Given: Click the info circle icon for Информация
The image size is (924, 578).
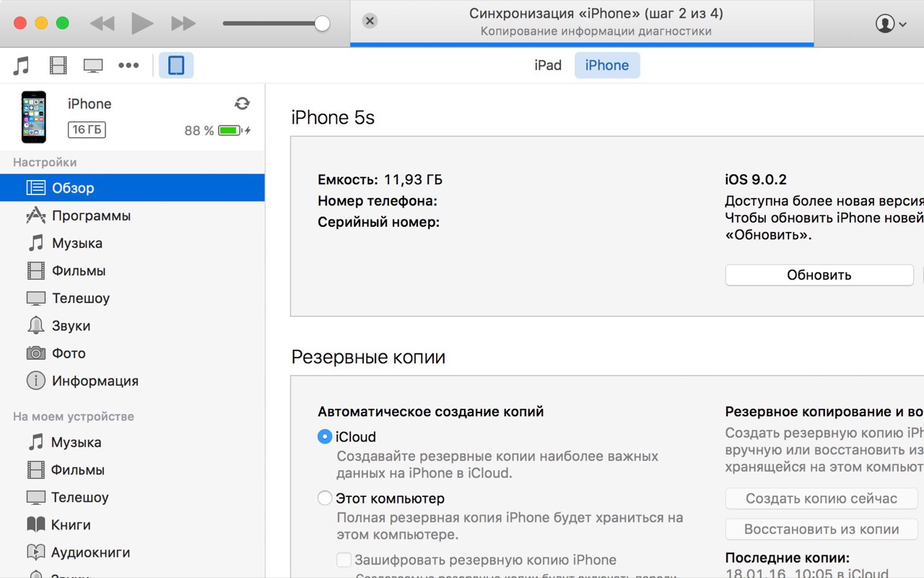Looking at the screenshot, I should pyautogui.click(x=35, y=380).
